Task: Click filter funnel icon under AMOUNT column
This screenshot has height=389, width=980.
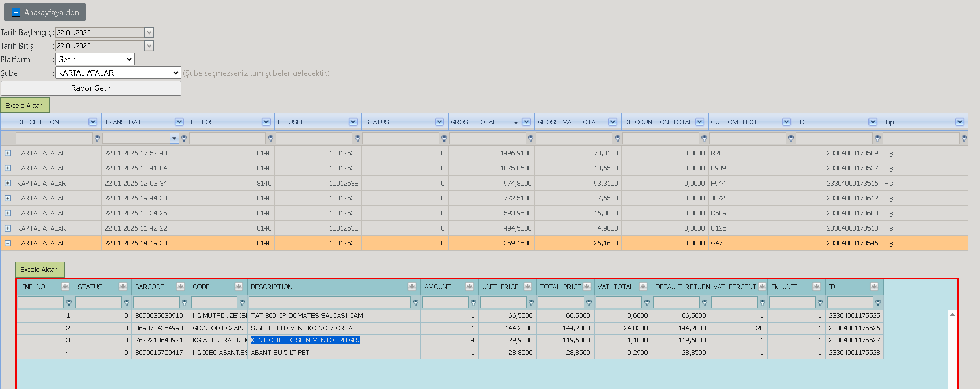Action: pyautogui.click(x=473, y=303)
